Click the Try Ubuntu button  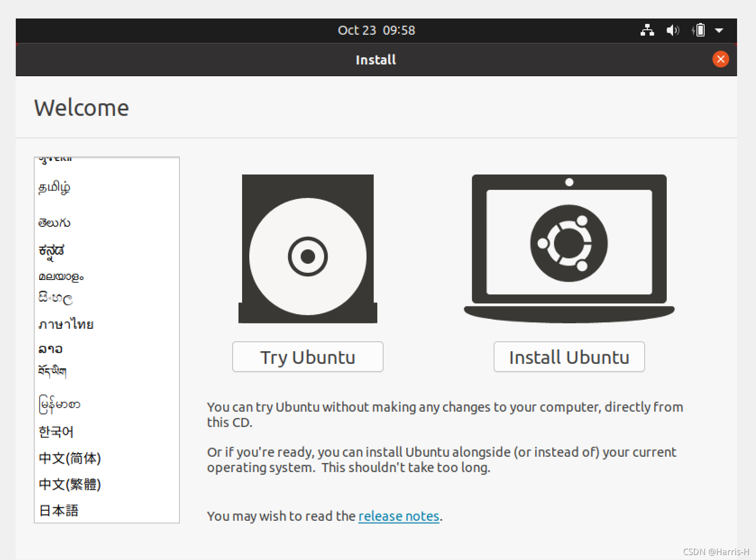click(x=307, y=357)
